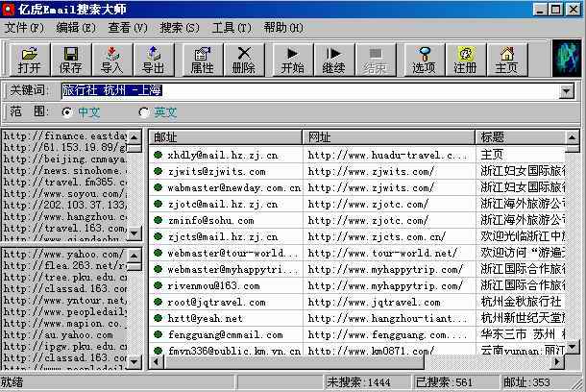The width and height of the screenshot is (586, 392).
Task: Click green dot beside zminfo@sohu.com
Action: pyautogui.click(x=159, y=220)
